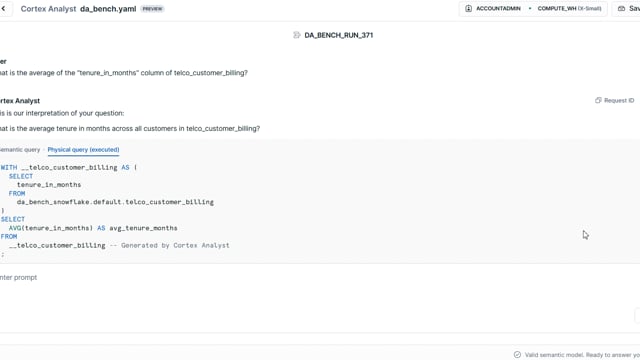
Task: Go back using the left chevron arrow
Action: (3, 9)
